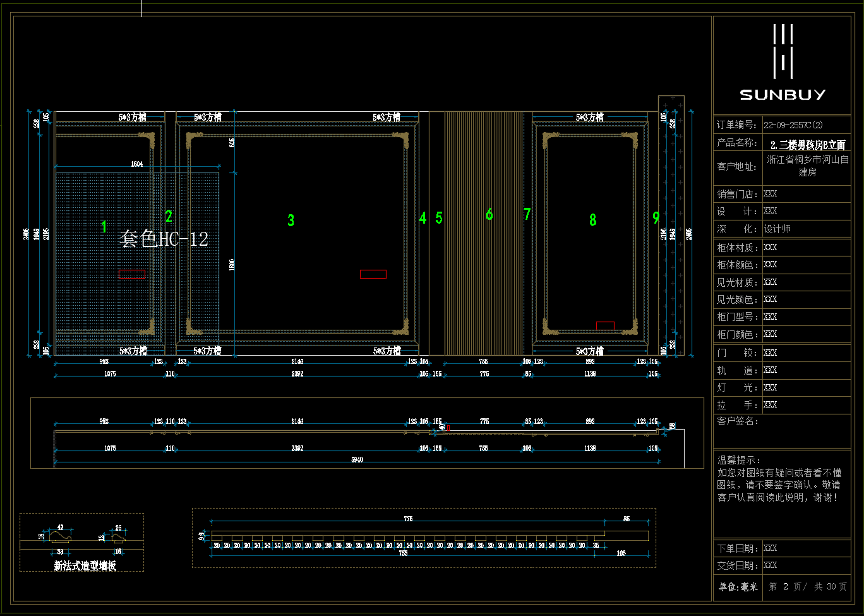This screenshot has height=616, width=864.
Task: Select the 温馨提示 notice heading
Action: coord(740,461)
